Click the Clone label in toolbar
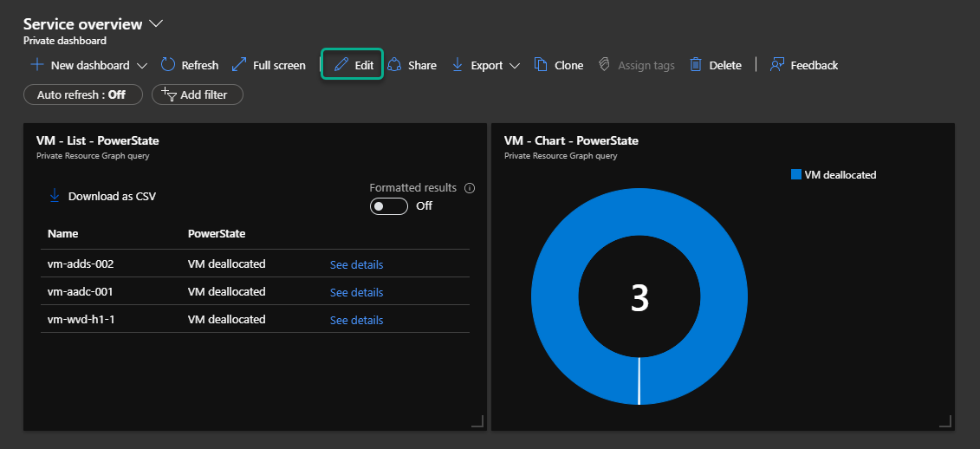Viewport: 980px width, 449px height. tap(568, 66)
